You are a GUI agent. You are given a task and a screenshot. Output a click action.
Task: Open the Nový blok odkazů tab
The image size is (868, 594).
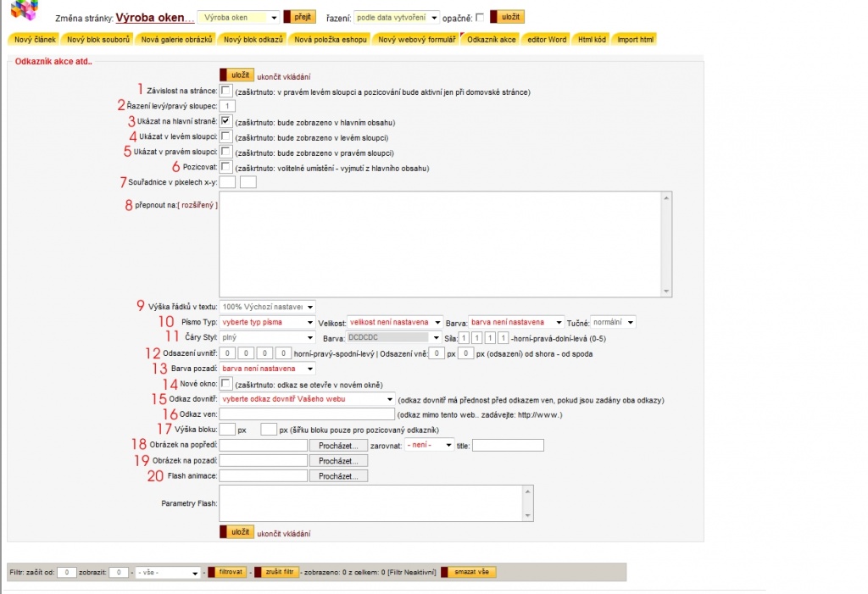point(253,39)
